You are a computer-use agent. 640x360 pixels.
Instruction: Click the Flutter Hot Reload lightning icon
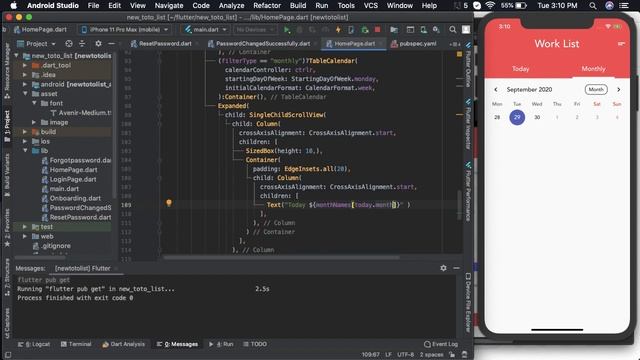coord(338,30)
